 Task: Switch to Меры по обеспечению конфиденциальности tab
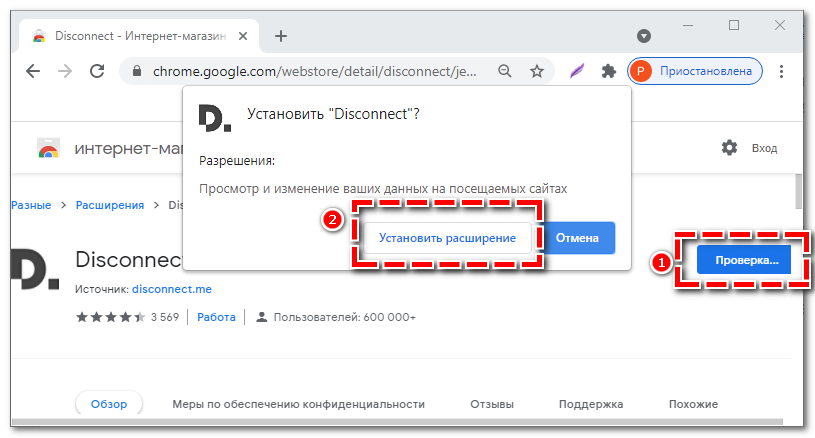click(298, 404)
